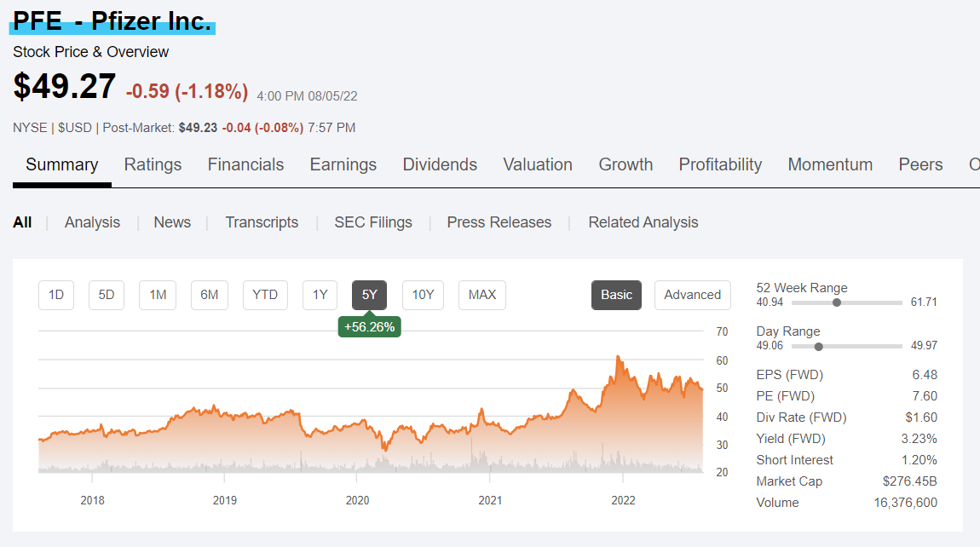Viewport: 980px width, 547px height.
Task: Click the 2018 label on chart axis
Action: click(x=93, y=501)
